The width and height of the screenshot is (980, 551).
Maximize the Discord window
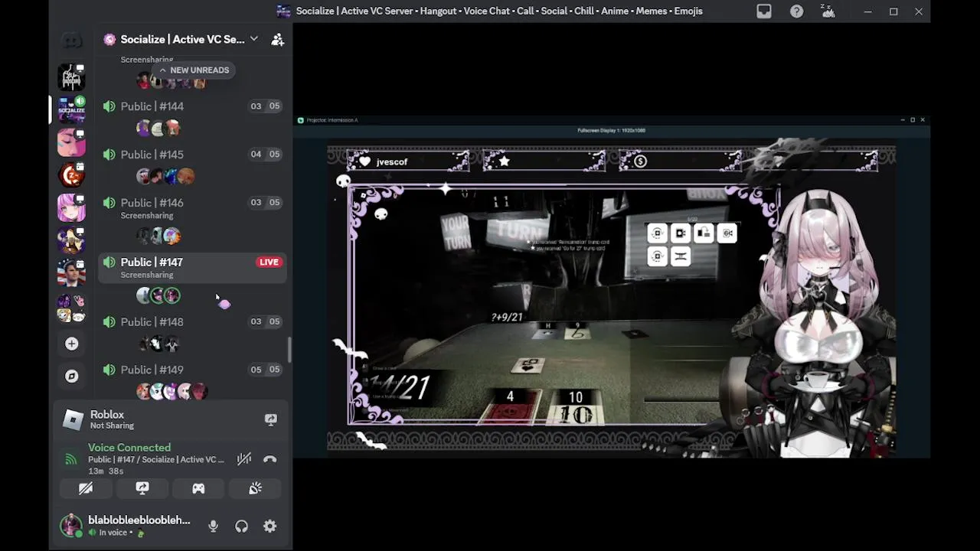pyautogui.click(x=893, y=11)
